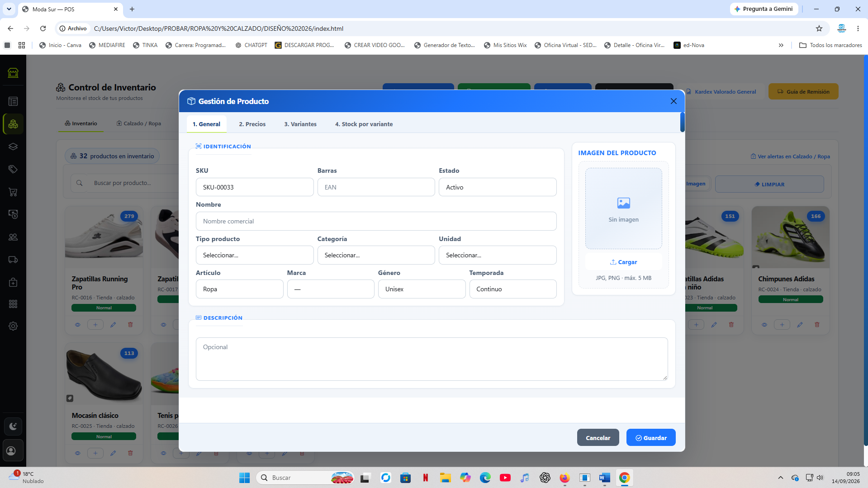Click the Guardar button
The height and width of the screenshot is (488, 868).
[651, 437]
